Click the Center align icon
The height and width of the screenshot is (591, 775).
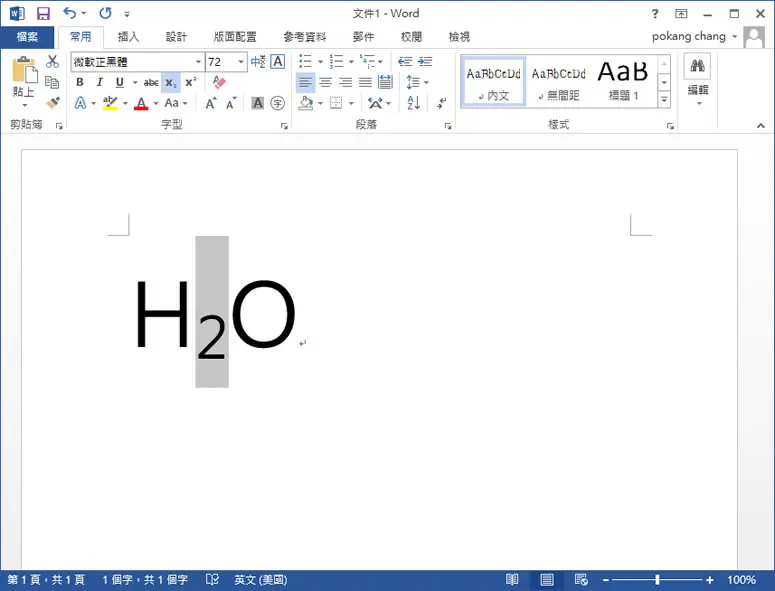(325, 82)
